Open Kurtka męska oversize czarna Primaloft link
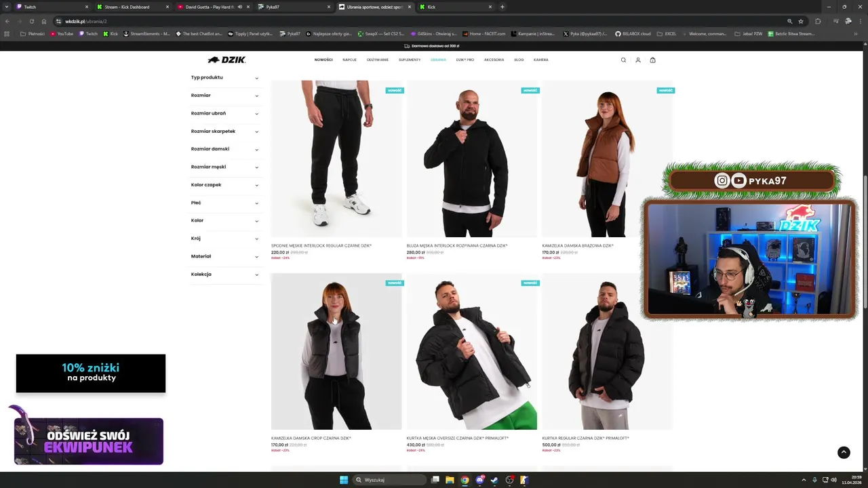 click(x=458, y=438)
